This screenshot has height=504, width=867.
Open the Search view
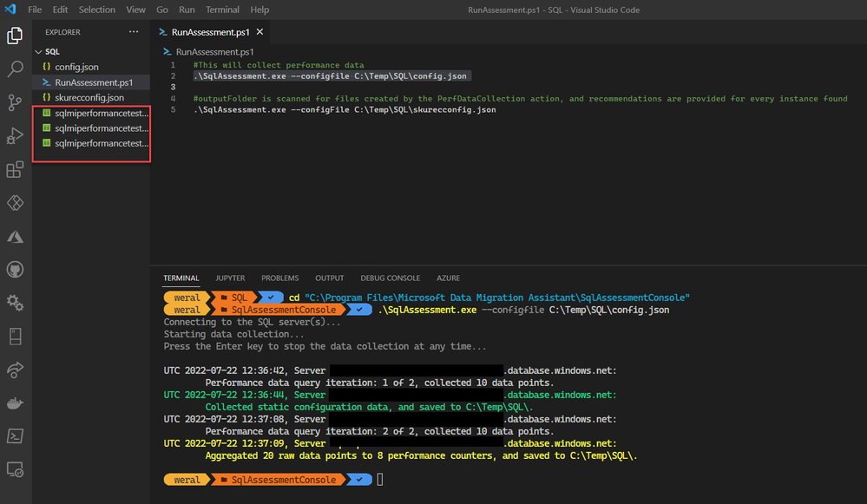pos(15,69)
